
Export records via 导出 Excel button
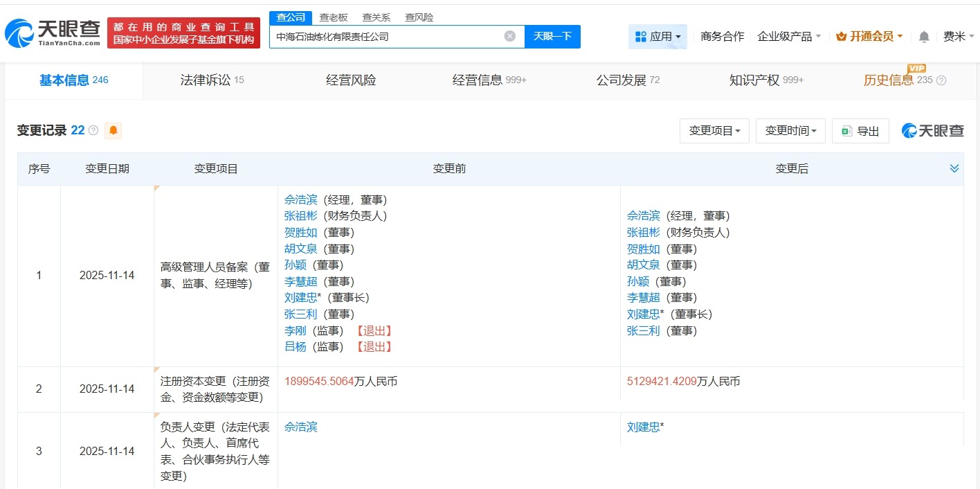(x=860, y=131)
